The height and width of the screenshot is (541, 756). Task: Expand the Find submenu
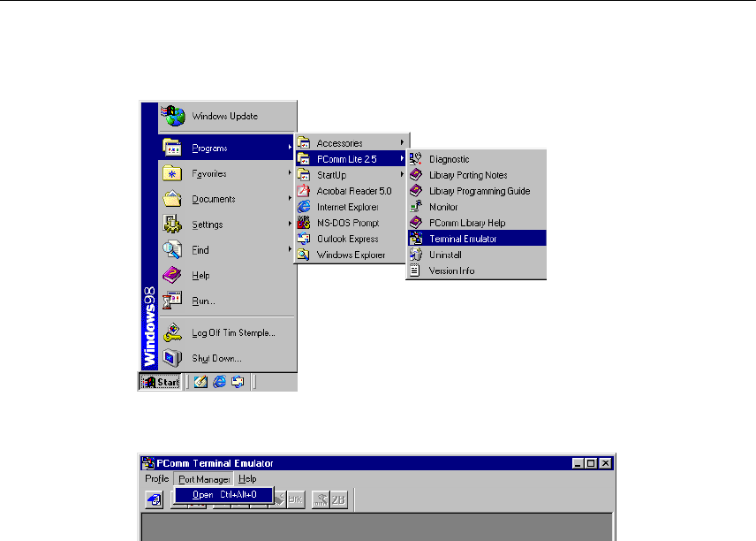[x=227, y=250]
